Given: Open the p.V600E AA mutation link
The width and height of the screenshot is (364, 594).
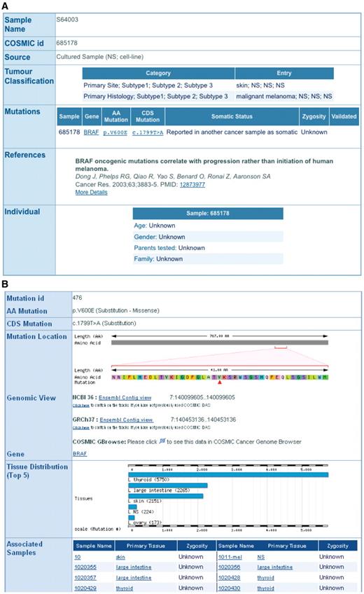Looking at the screenshot, I should coord(115,132).
